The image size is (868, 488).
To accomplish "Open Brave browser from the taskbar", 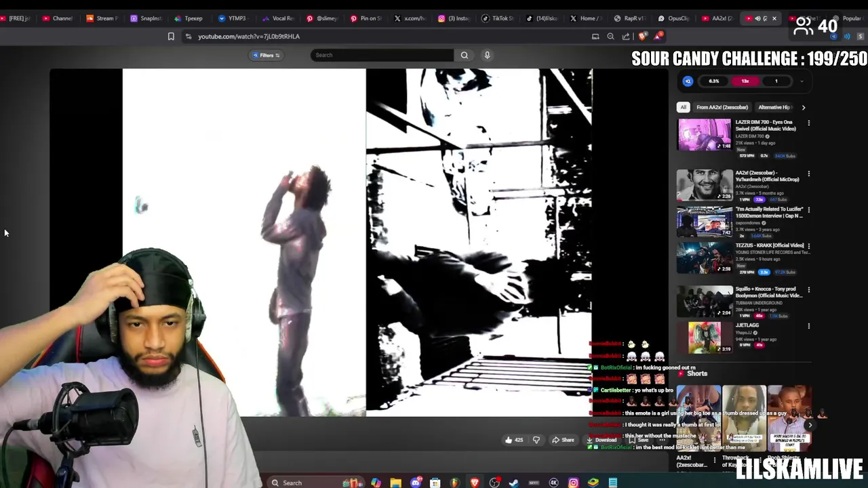I will pyautogui.click(x=475, y=483).
